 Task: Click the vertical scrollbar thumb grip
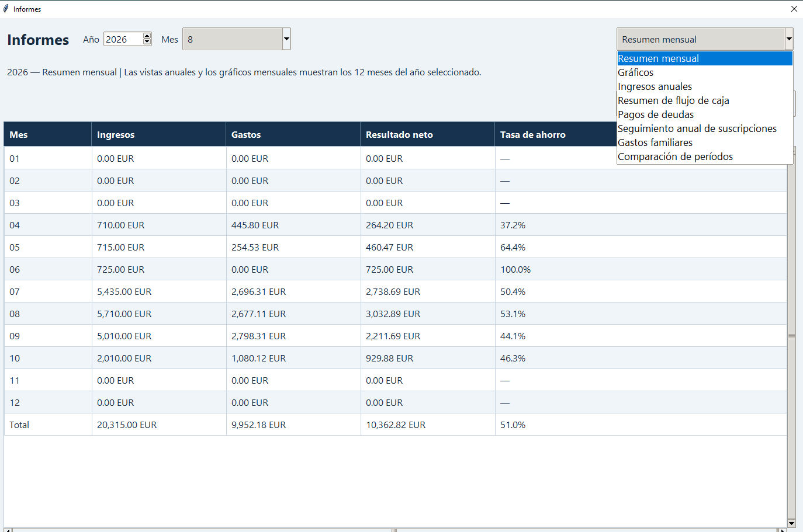(x=791, y=336)
